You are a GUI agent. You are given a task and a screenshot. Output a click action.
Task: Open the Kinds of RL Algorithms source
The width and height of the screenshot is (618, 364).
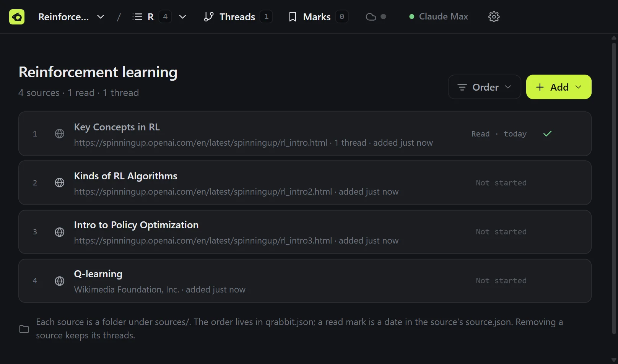click(305, 183)
